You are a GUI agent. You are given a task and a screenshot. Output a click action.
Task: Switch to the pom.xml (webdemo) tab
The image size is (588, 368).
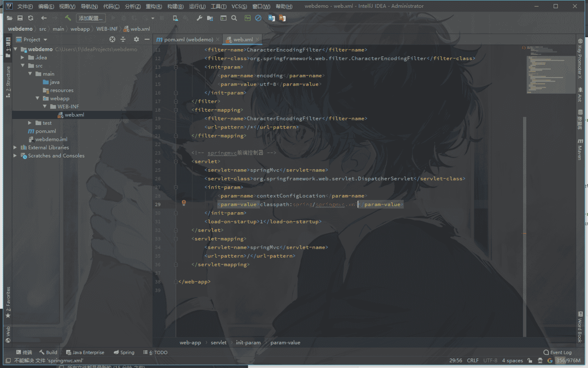coord(188,40)
